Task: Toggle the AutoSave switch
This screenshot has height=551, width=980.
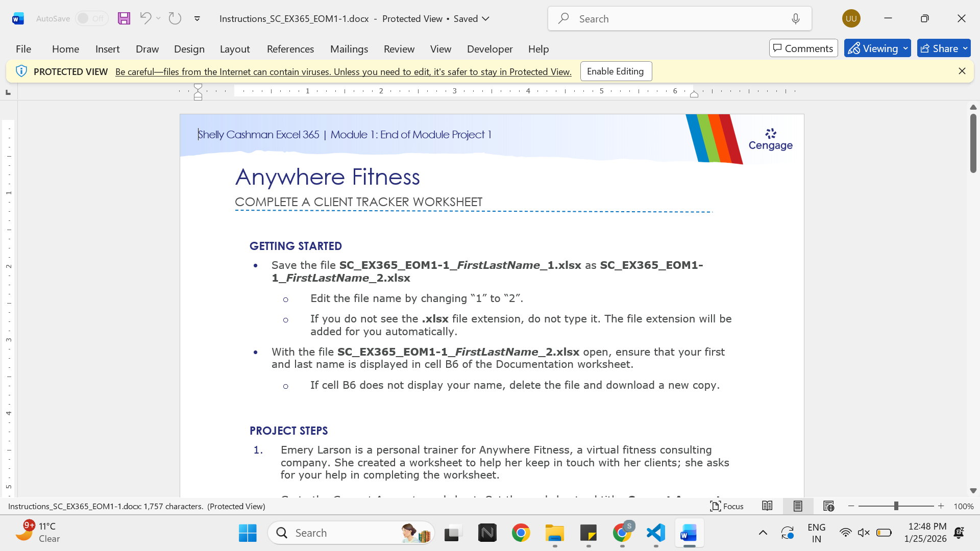Action: pyautogui.click(x=91, y=18)
